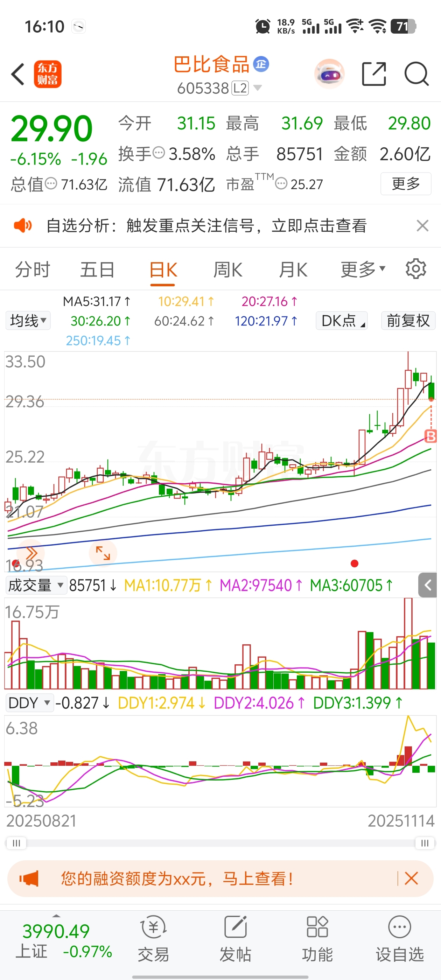Screen dimensions: 441x980
Task: Tap the 20250821 start date label
Action: pyautogui.click(x=41, y=821)
